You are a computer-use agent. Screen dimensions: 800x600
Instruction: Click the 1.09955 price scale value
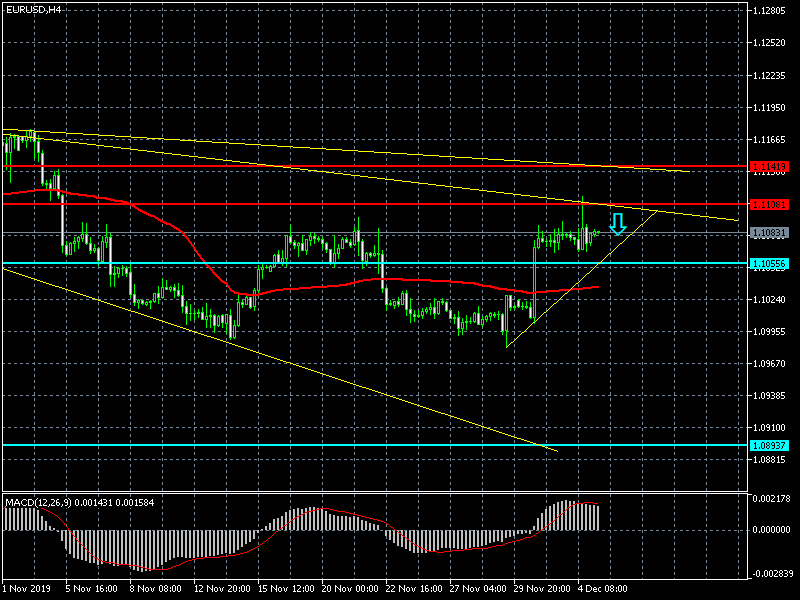[x=769, y=332]
